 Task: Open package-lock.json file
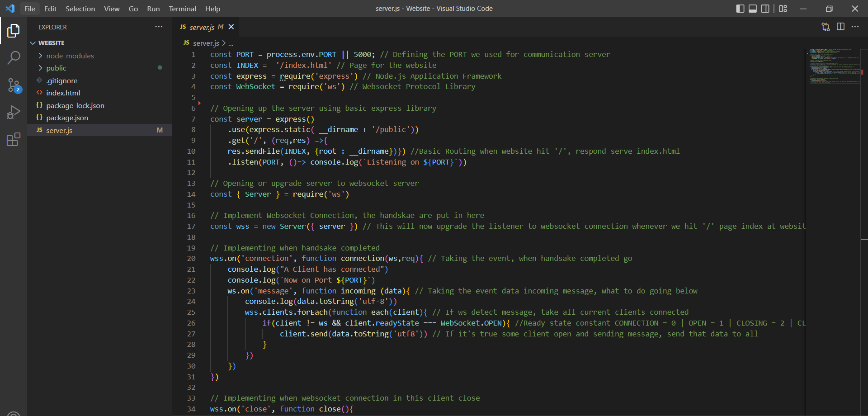pos(99,105)
